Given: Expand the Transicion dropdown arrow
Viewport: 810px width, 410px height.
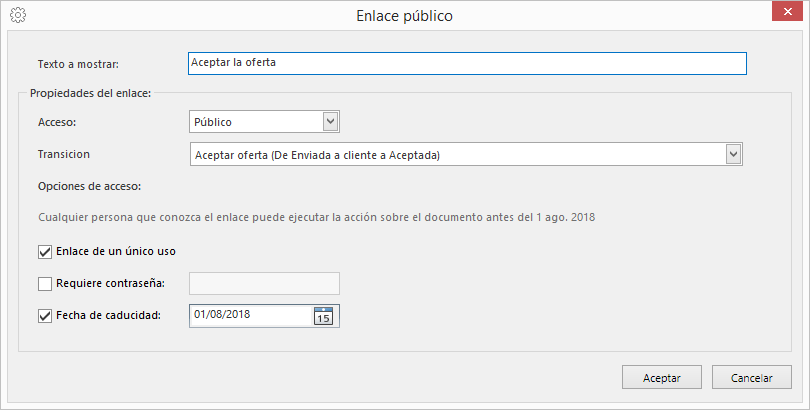Looking at the screenshot, I should coord(734,154).
